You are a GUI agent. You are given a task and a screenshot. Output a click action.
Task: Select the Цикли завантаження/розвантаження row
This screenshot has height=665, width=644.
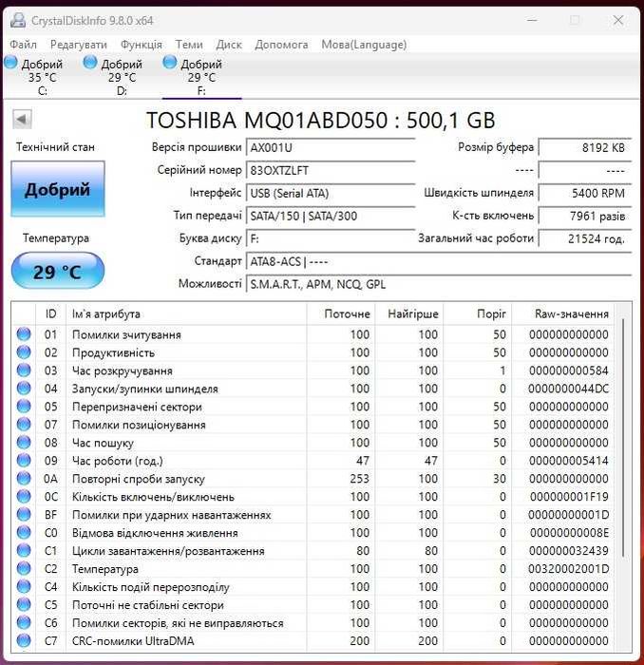click(313, 550)
